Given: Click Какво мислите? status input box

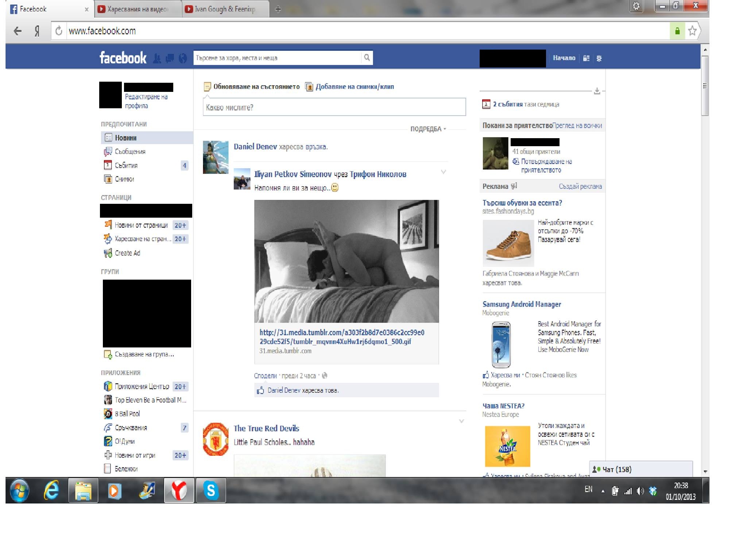Looking at the screenshot, I should click(x=334, y=107).
